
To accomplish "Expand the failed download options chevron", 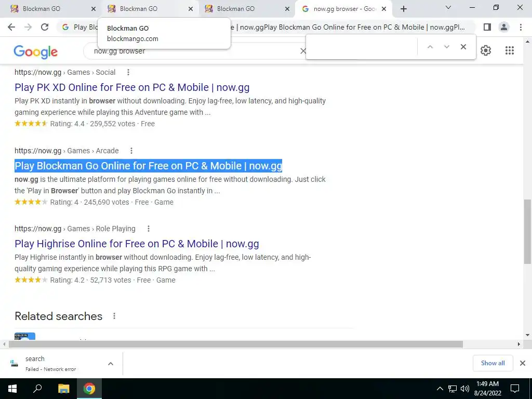I will click(x=111, y=364).
